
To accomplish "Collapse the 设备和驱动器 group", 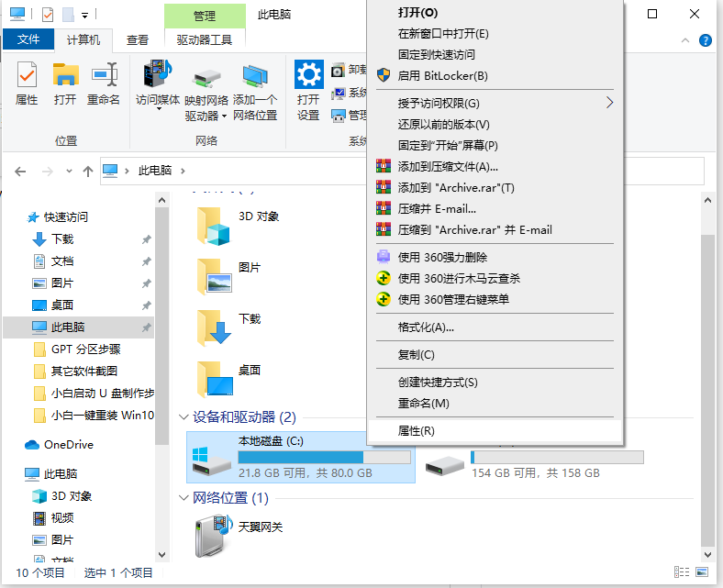I will click(184, 417).
